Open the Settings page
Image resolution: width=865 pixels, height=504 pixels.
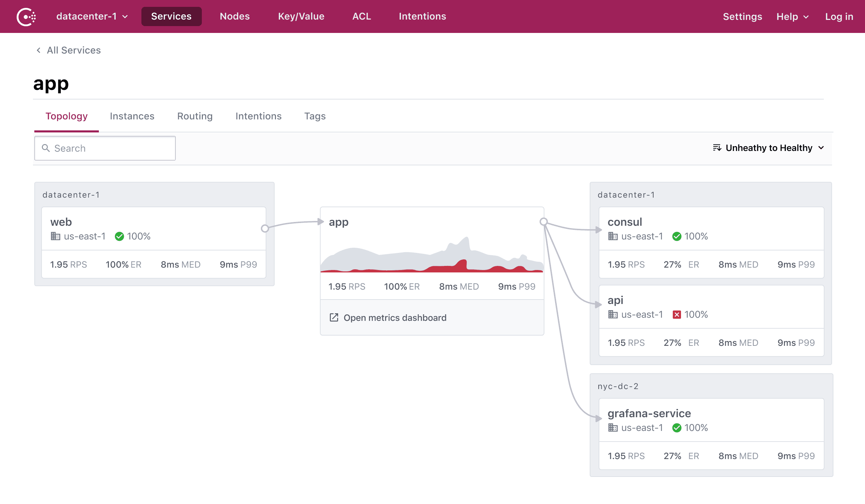pyautogui.click(x=742, y=16)
